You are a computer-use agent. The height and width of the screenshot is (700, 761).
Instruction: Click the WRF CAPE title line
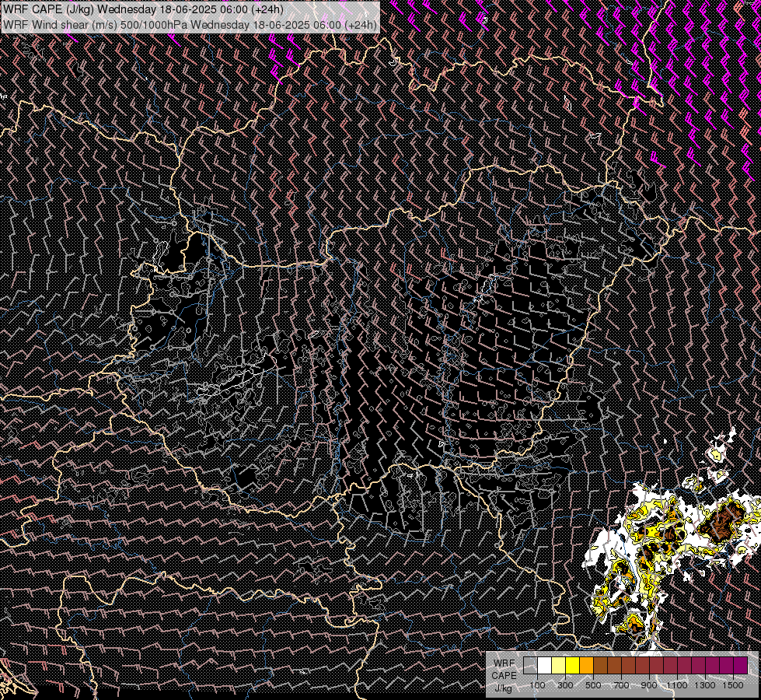[143, 9]
